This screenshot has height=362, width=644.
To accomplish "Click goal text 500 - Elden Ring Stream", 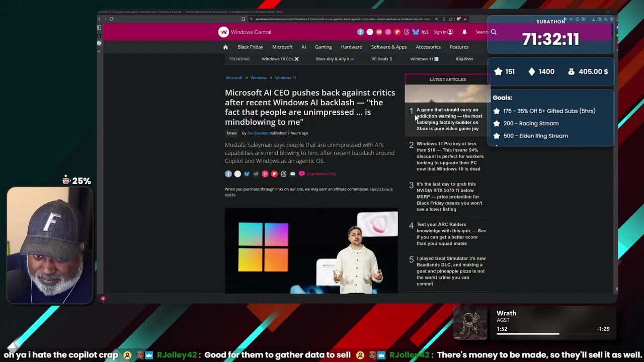I will tap(535, 136).
